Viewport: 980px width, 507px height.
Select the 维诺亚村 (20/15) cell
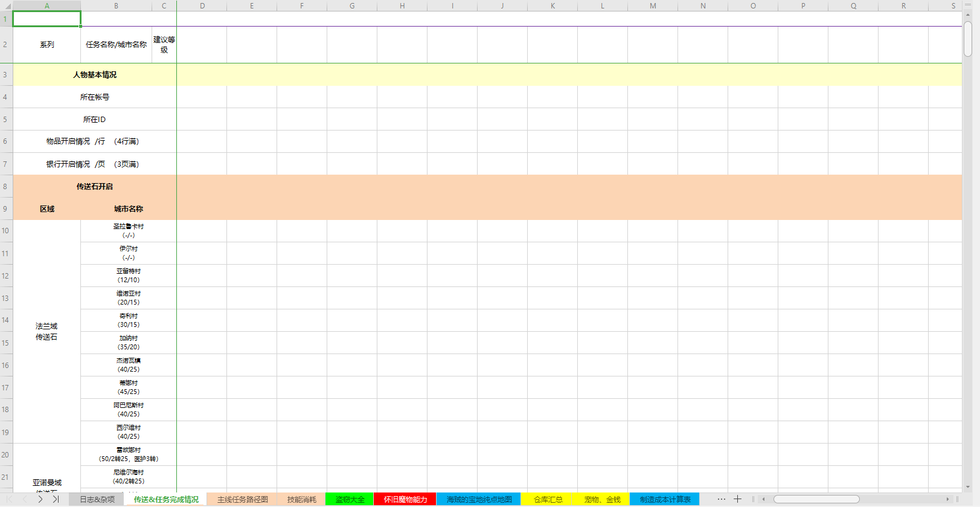[129, 298]
